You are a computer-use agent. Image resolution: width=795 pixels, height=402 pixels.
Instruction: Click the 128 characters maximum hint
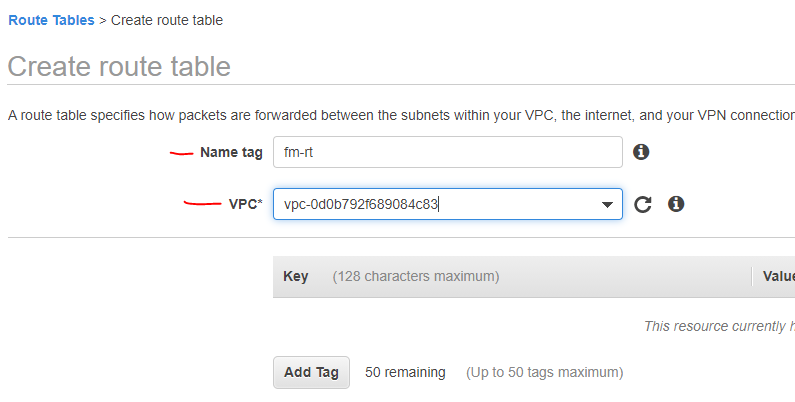415,276
